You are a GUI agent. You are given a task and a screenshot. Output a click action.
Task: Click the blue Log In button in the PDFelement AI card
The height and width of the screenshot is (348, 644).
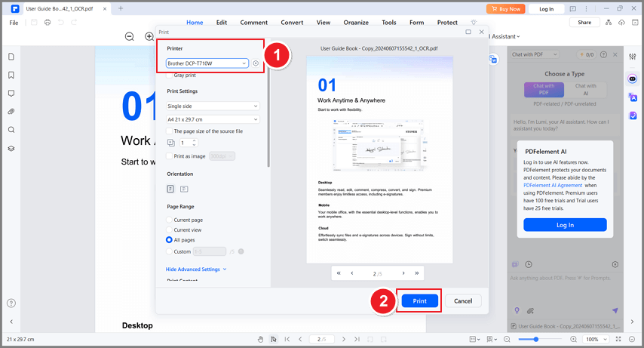point(565,225)
